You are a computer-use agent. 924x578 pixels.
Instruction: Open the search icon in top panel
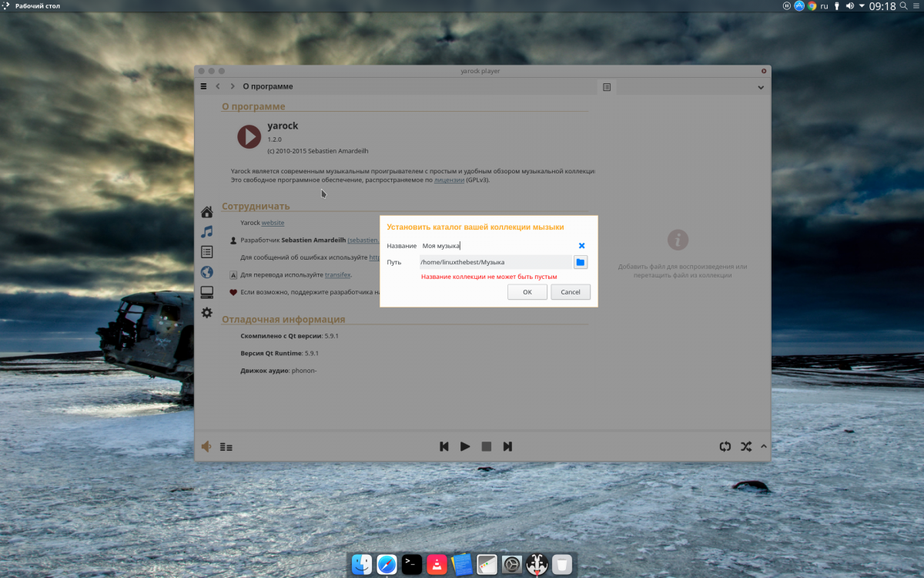(x=905, y=6)
